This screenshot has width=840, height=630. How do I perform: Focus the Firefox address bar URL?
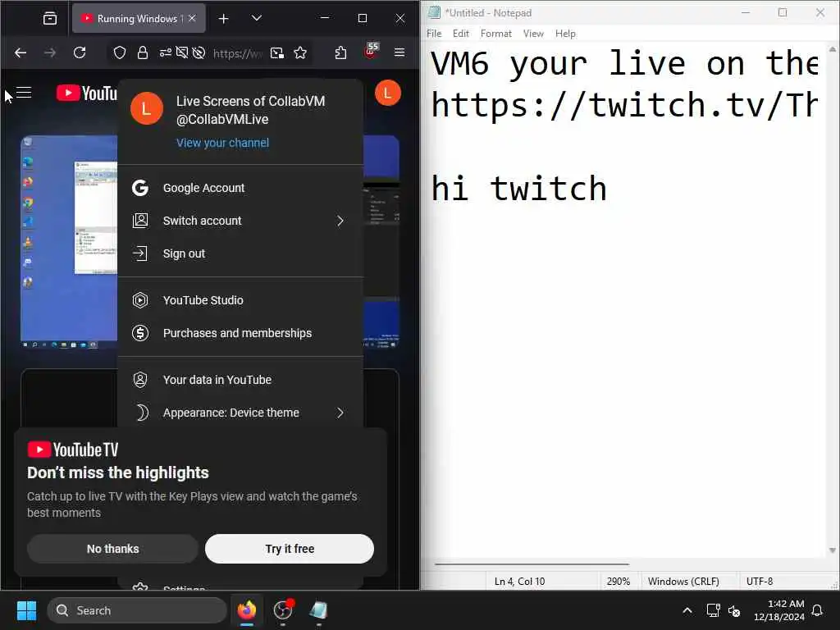click(237, 53)
